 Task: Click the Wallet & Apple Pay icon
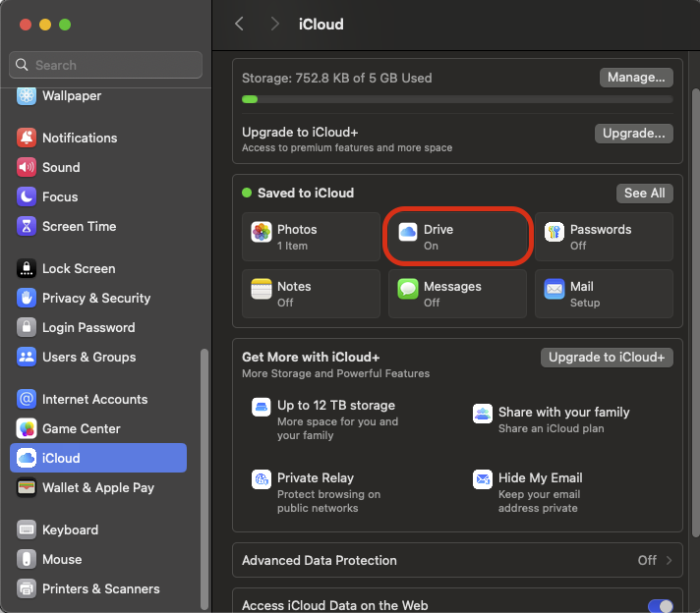coord(27,487)
